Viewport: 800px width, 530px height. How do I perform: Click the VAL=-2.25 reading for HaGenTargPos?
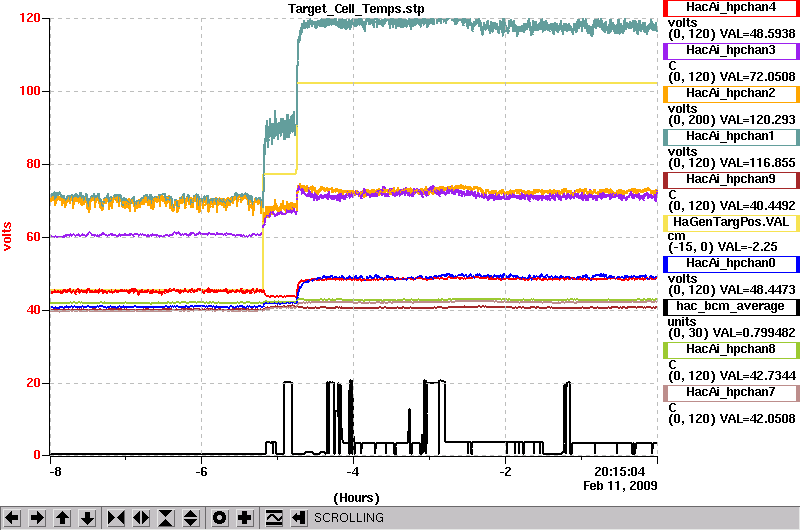pos(747,247)
